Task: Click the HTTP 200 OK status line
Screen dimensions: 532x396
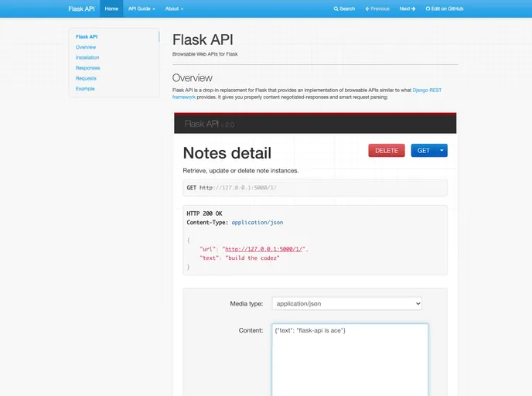Action: [204, 213]
